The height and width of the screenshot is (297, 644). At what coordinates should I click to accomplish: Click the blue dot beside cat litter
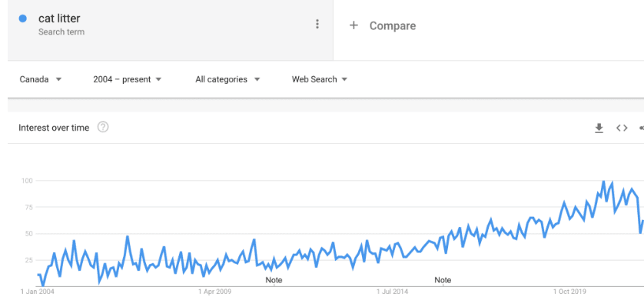[23, 18]
